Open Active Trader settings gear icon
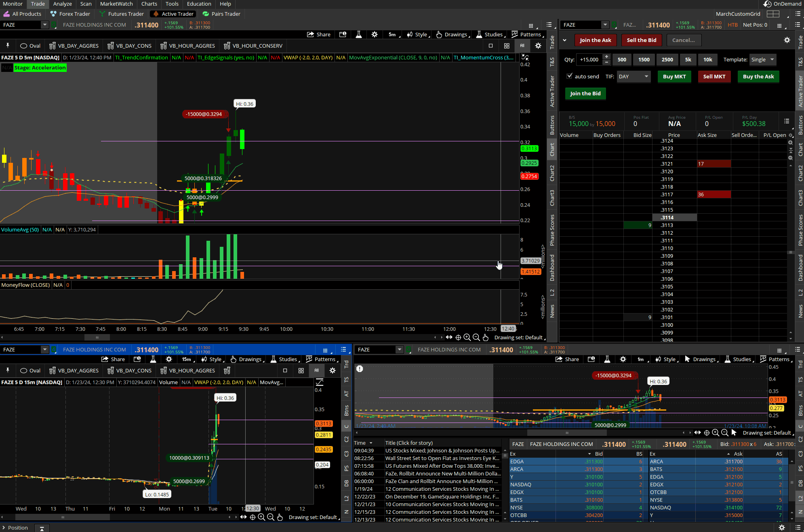 (787, 40)
